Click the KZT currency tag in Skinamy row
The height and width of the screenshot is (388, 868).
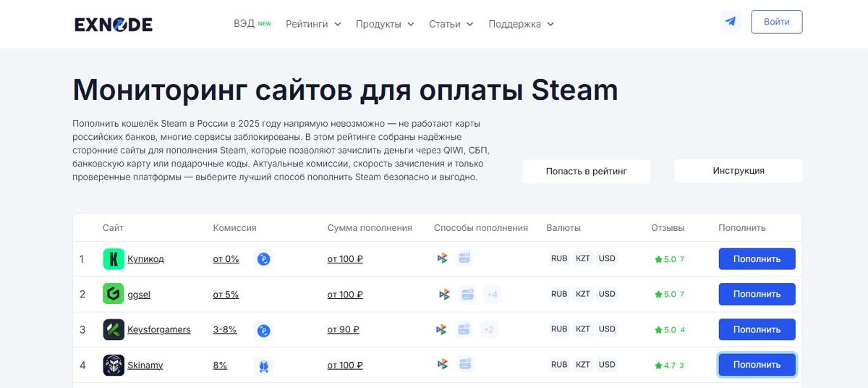pos(583,365)
